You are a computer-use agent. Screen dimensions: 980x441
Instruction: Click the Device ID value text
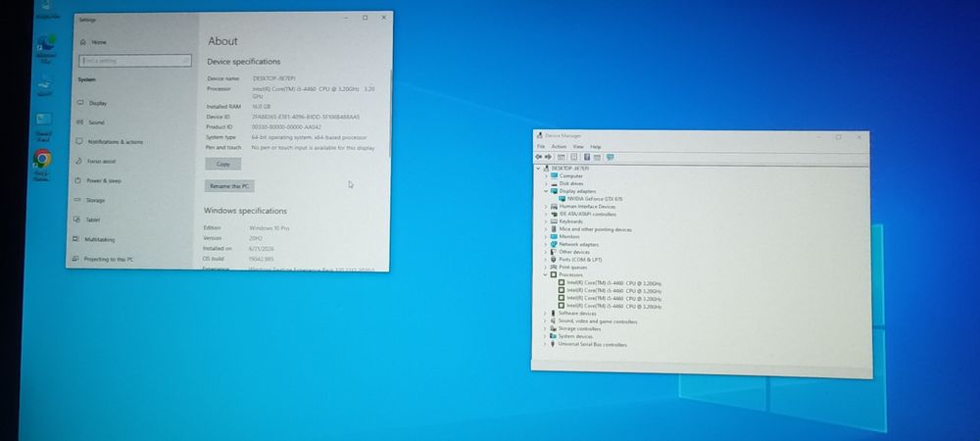[306, 117]
